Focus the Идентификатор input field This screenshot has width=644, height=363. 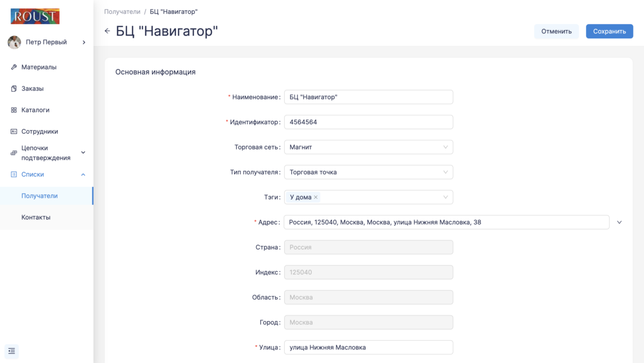click(x=369, y=122)
